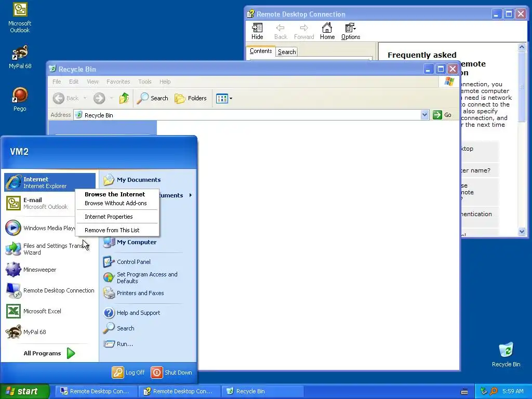The width and height of the screenshot is (532, 399).
Task: Switch to the first Remote Desktop Con... taskbar button
Action: (96, 391)
